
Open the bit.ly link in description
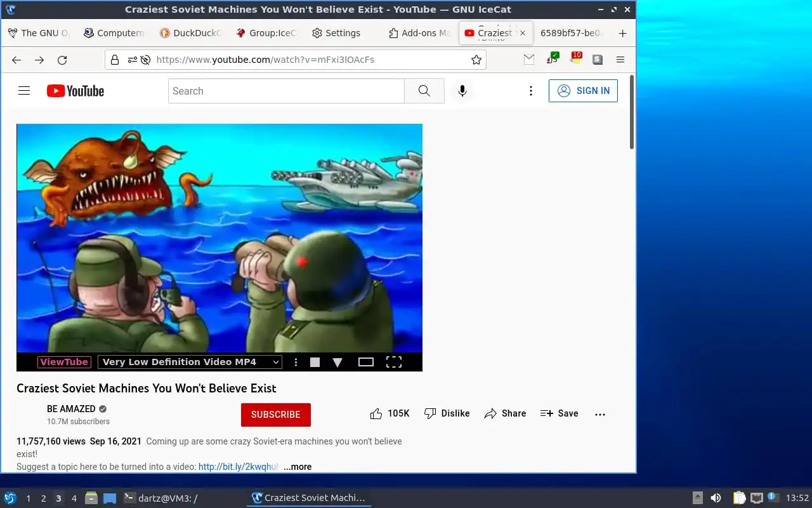[239, 467]
